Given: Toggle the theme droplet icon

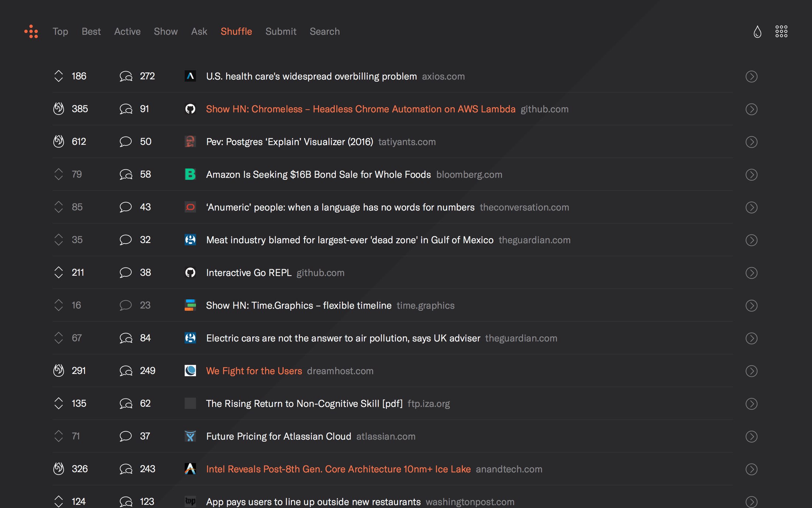Looking at the screenshot, I should point(757,31).
